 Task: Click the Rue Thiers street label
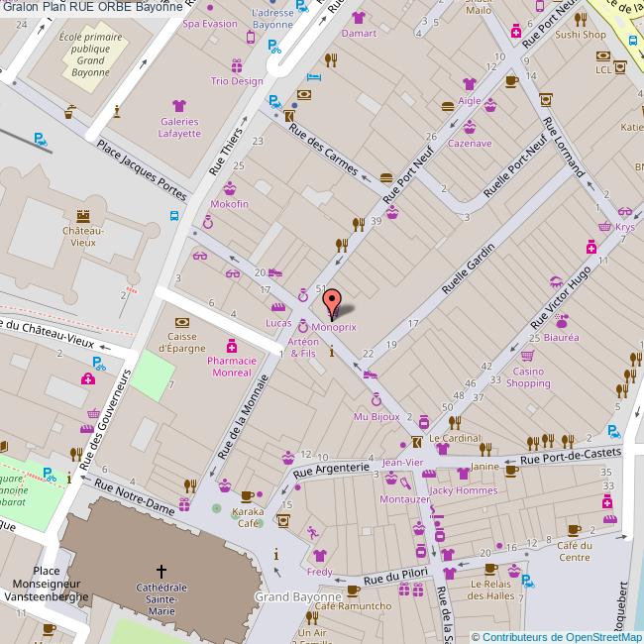pyautogui.click(x=226, y=152)
